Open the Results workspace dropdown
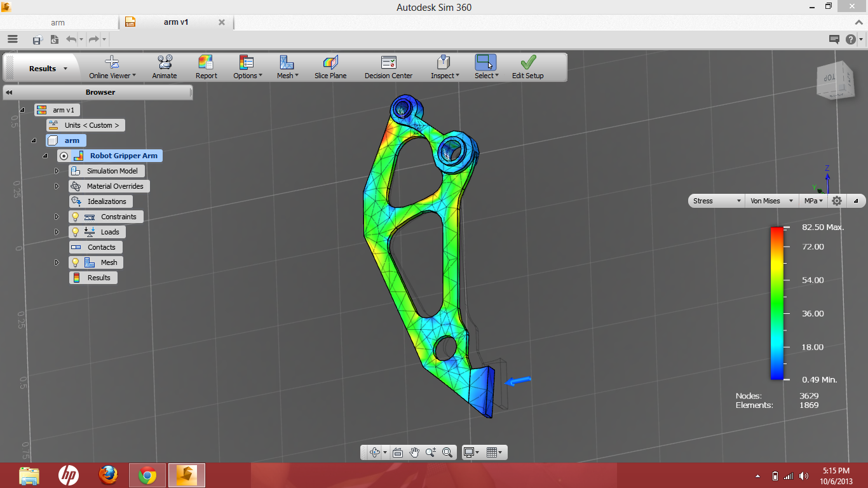 click(x=48, y=69)
